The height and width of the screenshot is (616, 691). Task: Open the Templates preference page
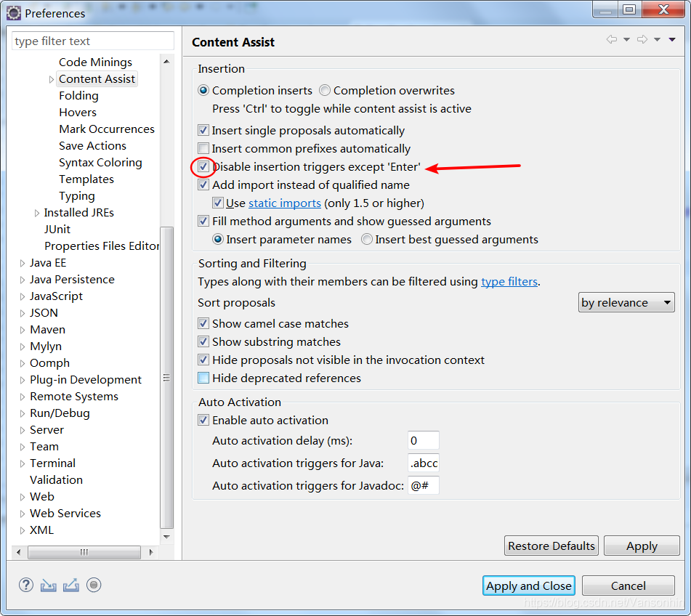click(x=86, y=179)
